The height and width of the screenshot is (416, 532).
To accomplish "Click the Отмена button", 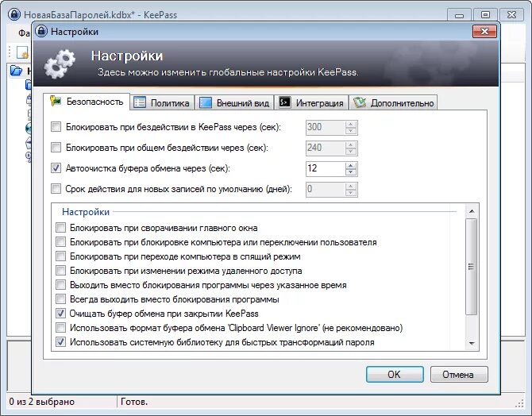I will (x=459, y=374).
